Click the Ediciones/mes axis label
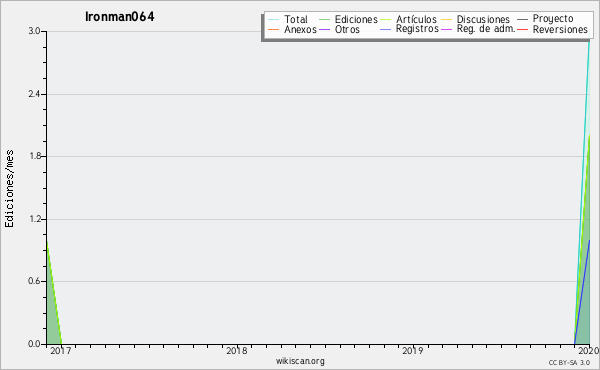The width and height of the screenshot is (600, 370). 9,189
